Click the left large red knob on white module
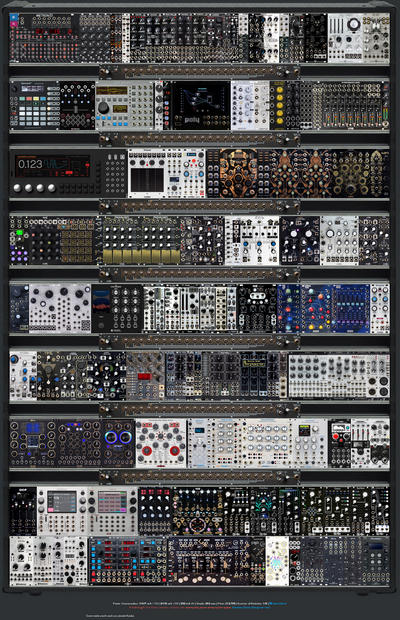400x620 pixels. 147,451
